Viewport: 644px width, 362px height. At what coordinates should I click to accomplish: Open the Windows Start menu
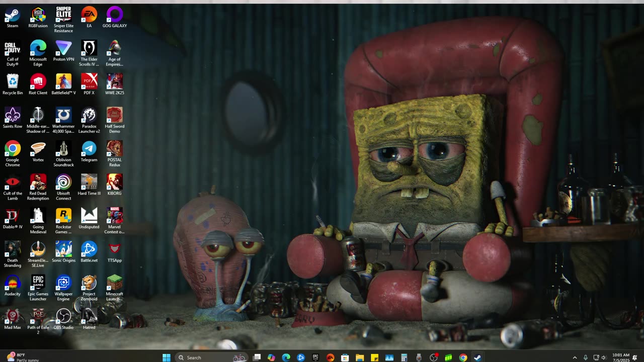[x=167, y=357]
